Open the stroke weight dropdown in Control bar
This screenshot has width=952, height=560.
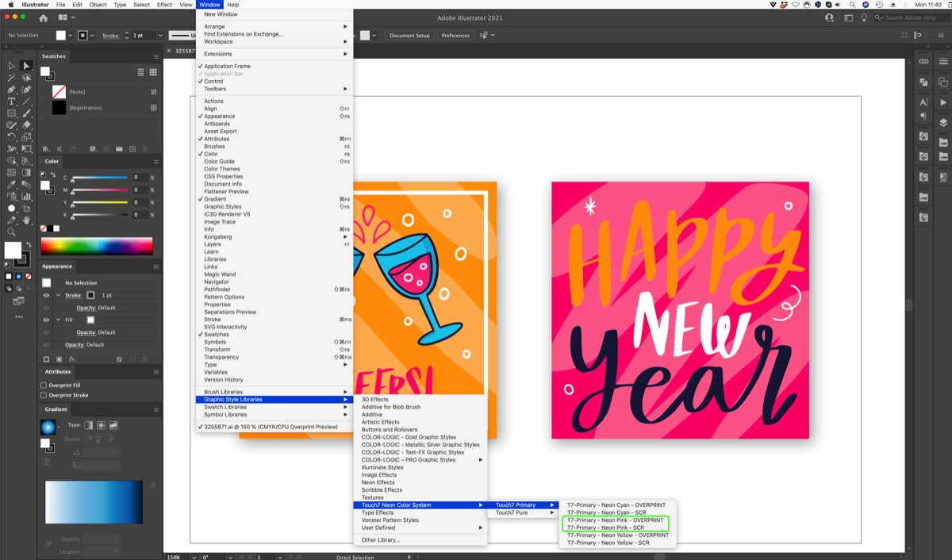(160, 36)
